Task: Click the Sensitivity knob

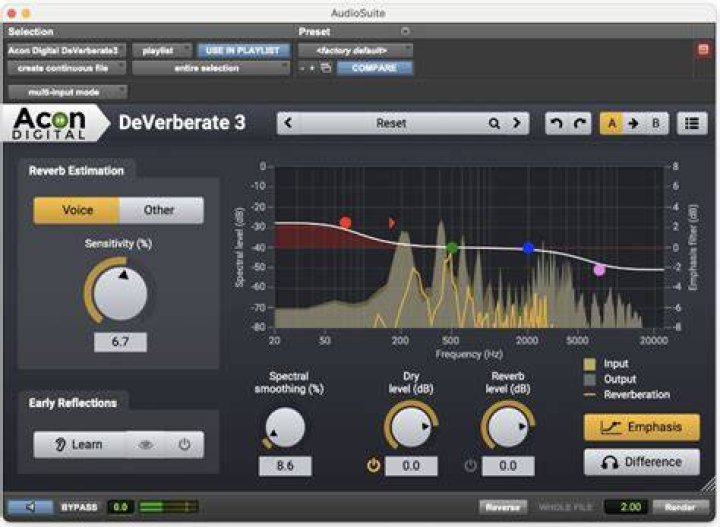Action: [120, 293]
